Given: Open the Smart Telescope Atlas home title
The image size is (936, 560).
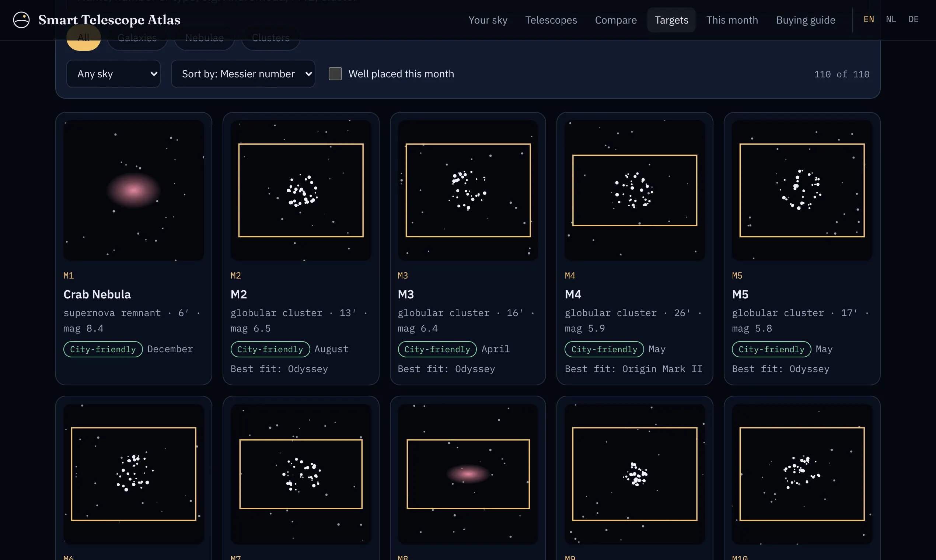Looking at the screenshot, I should 109,20.
